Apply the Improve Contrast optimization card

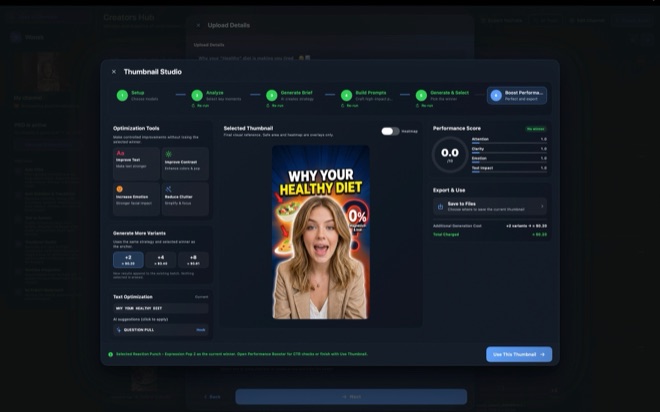click(185, 164)
